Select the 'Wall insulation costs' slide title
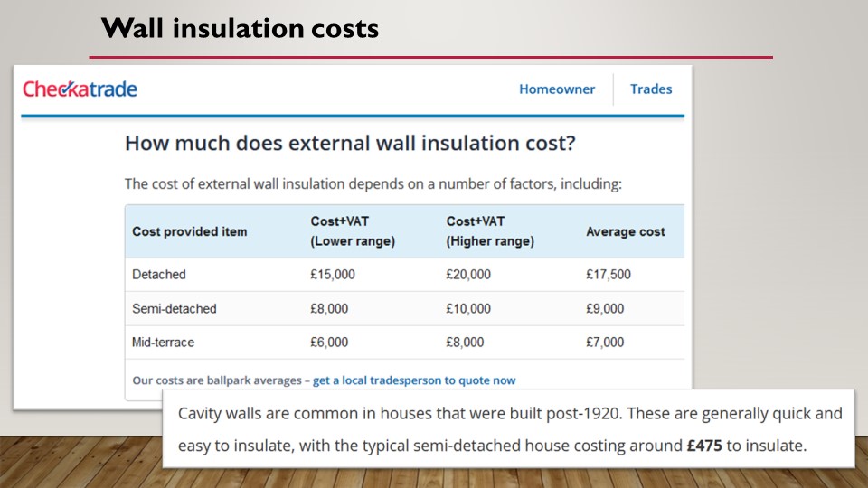Viewport: 868px width, 488px height. tap(240, 28)
